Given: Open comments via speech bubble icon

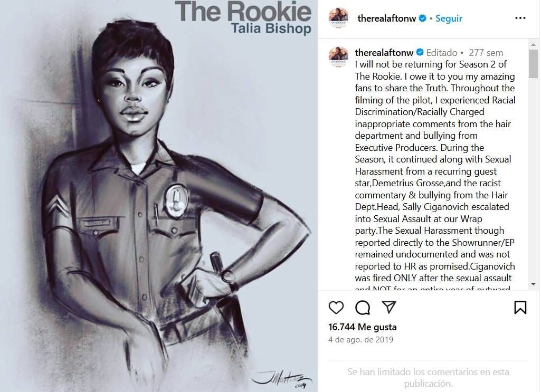Looking at the screenshot, I should pos(363,307).
